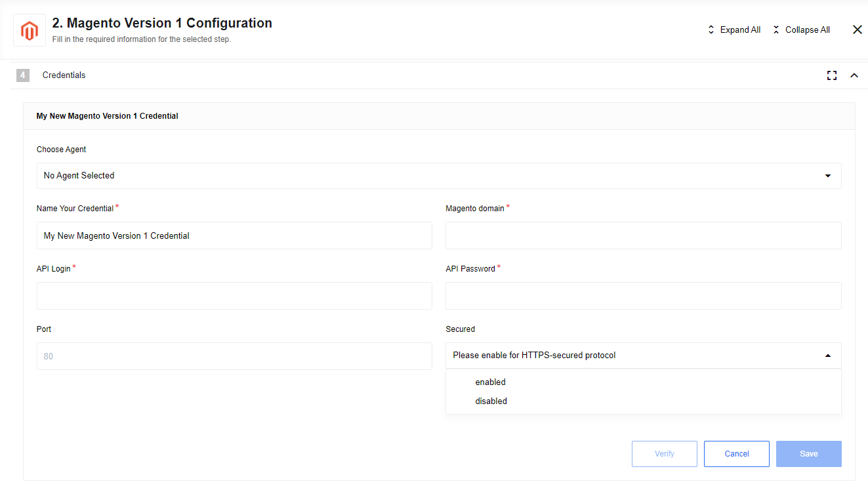Click the Credentials section title
Image resolution: width=868 pixels, height=490 pixels.
pos(64,75)
